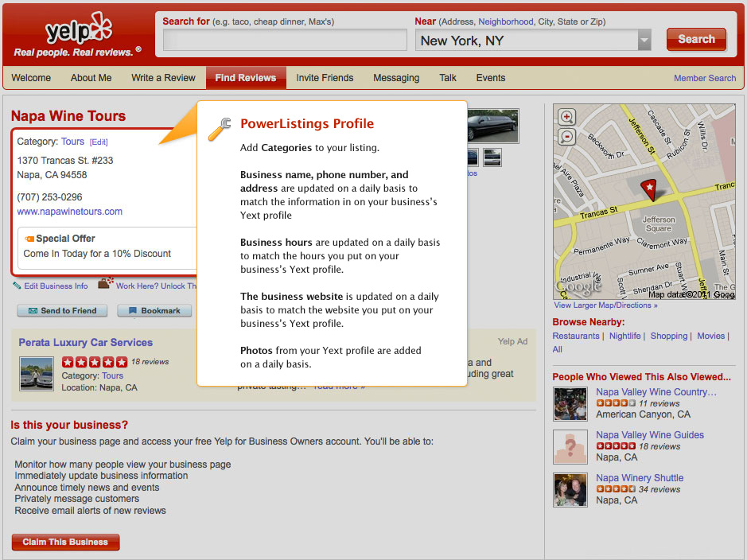Click the 'Is this your business?' heading

click(69, 425)
